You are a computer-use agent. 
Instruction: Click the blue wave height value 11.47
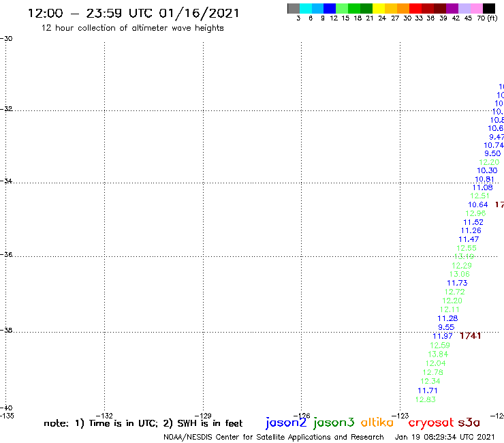tap(469, 239)
